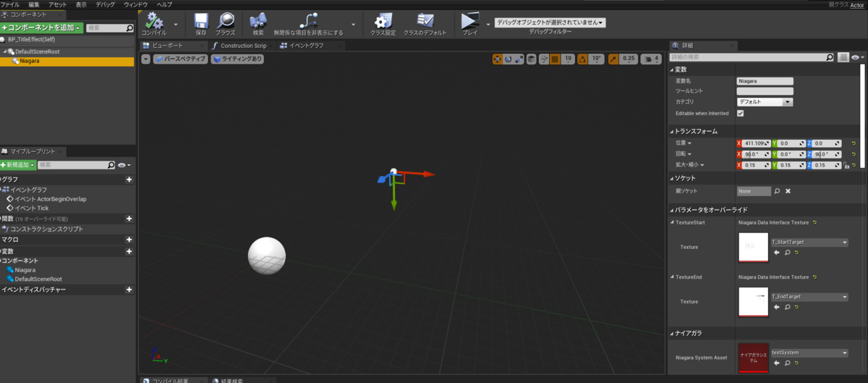Toggle the details panel eye visibility options
868x383 pixels.
857,56
